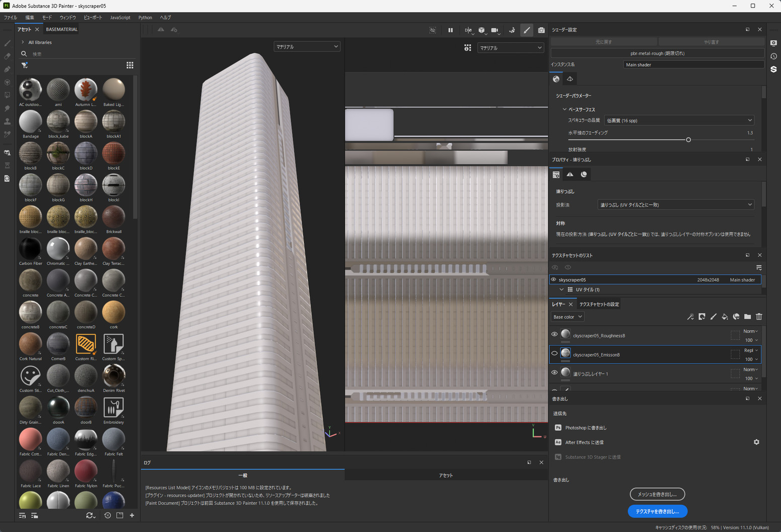Toggle visibility of skyscraper05 texture set
This screenshot has width=781, height=532.
pos(553,280)
